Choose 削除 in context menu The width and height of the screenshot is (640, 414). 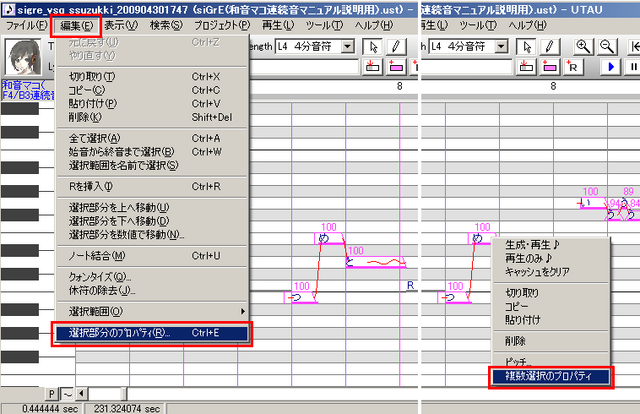point(551,341)
